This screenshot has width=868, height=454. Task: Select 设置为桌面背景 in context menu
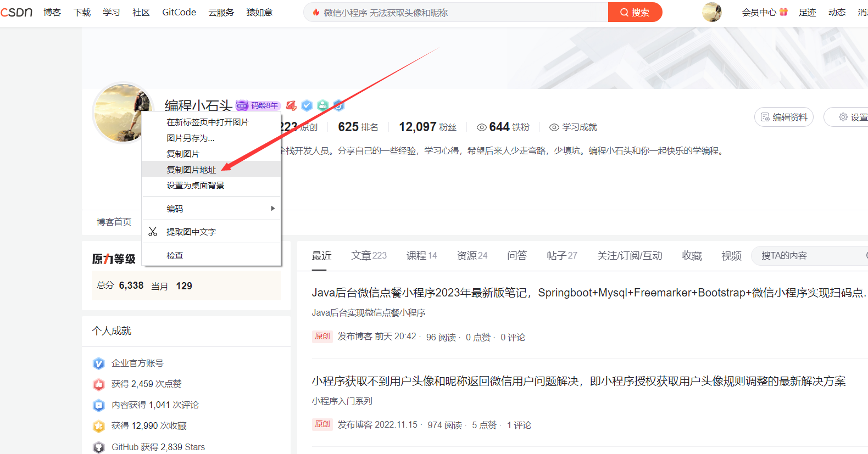click(x=212, y=185)
